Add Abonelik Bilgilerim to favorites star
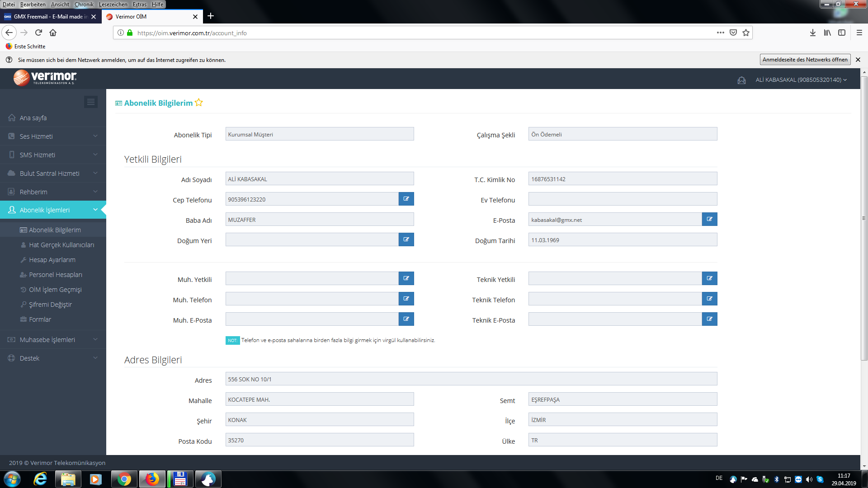This screenshot has height=488, width=868. tap(199, 103)
